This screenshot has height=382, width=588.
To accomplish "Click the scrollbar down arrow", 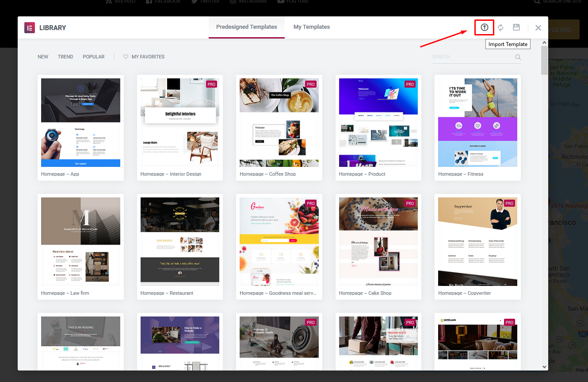I will point(544,367).
